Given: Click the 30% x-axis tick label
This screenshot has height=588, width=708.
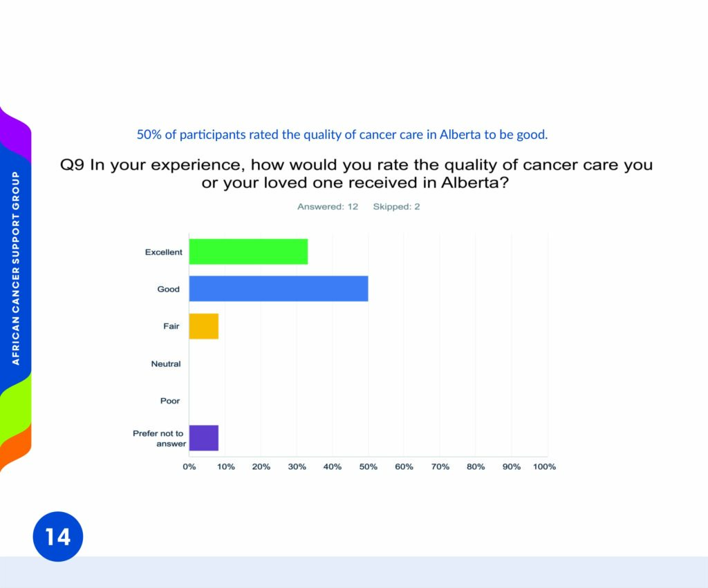Looking at the screenshot, I should 297,466.
